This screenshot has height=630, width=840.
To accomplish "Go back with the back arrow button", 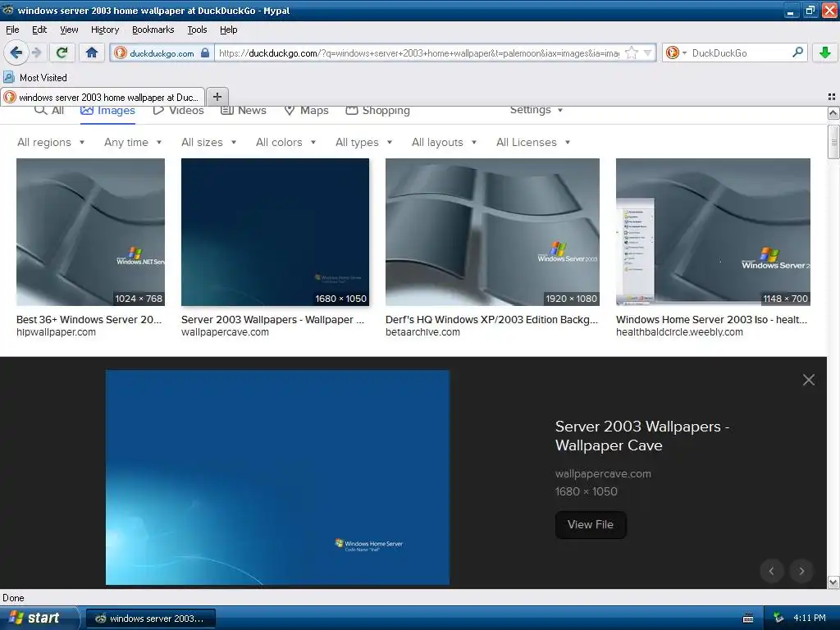I will coord(16,52).
